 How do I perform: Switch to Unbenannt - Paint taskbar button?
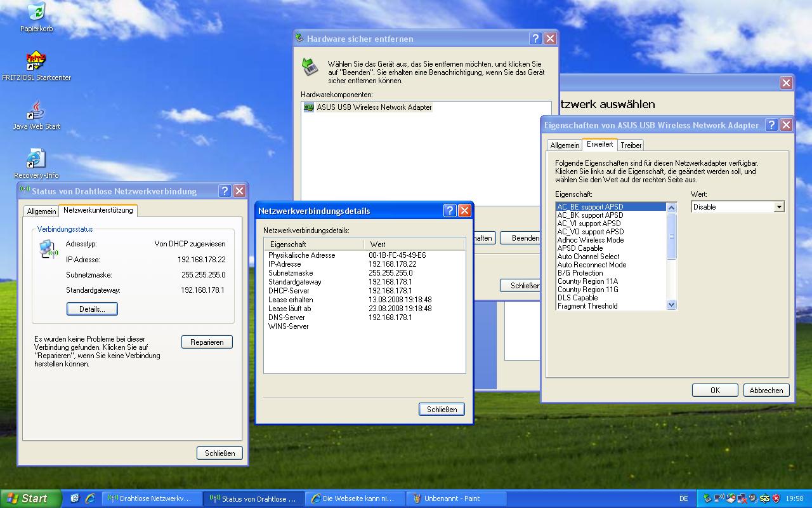click(x=457, y=498)
